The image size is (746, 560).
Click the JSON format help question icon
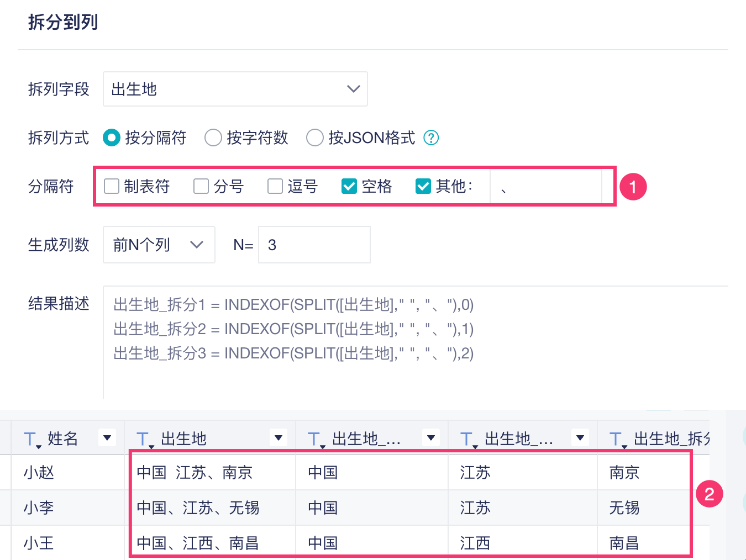coord(431,138)
